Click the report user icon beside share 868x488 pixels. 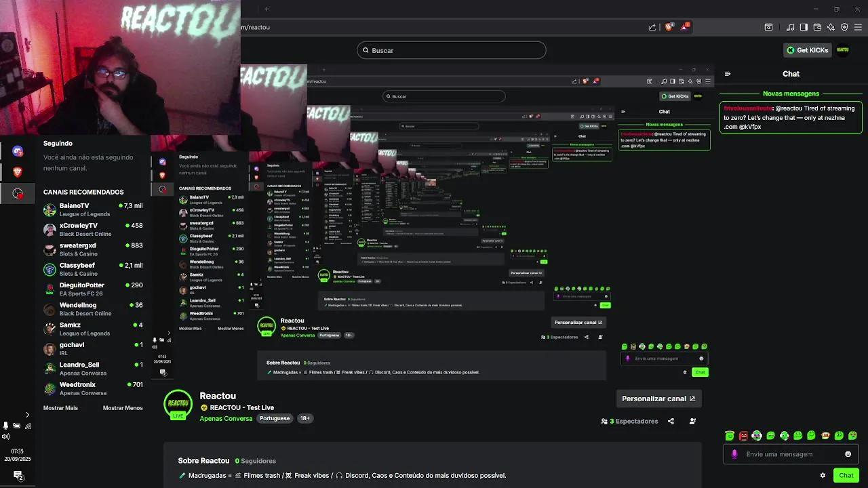(692, 421)
